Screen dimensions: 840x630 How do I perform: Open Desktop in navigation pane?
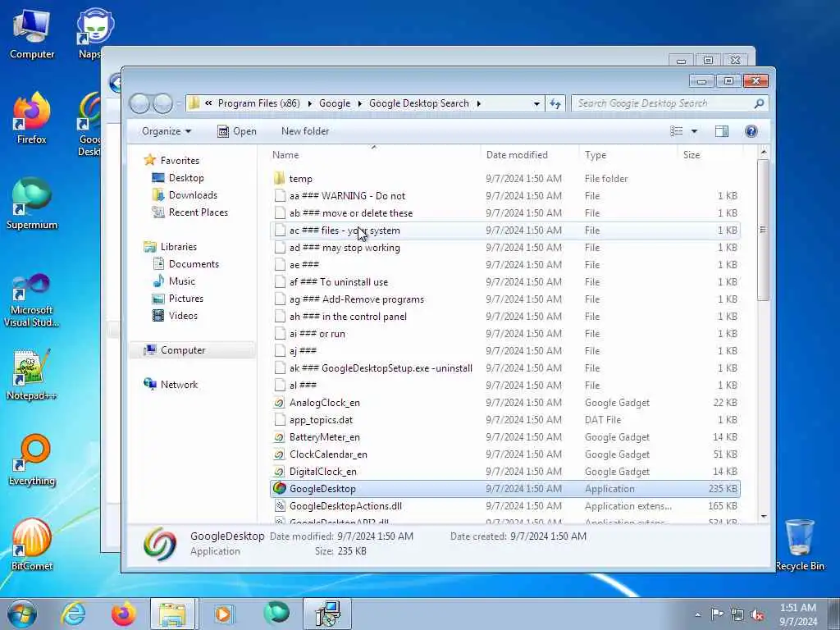[178, 178]
